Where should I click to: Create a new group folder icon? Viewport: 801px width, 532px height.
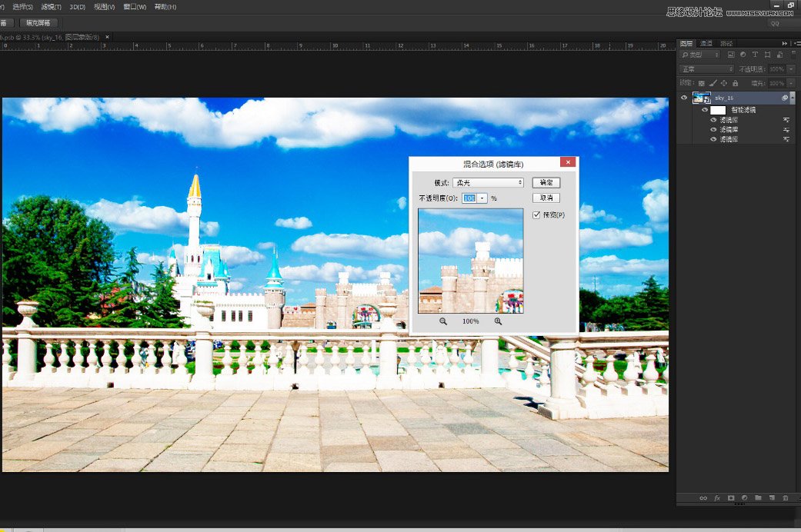pos(758,498)
